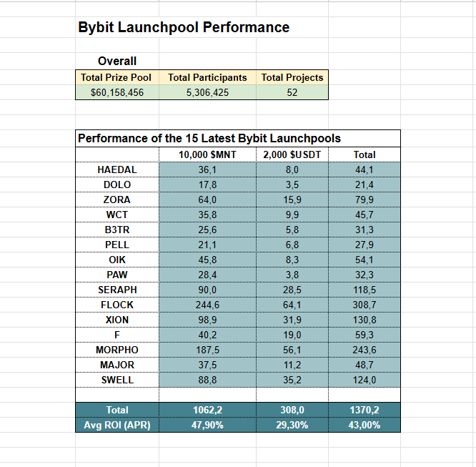Click SWELL's USDT value 35,2
Image resolution: width=476 pixels, height=467 pixels.
click(x=292, y=380)
